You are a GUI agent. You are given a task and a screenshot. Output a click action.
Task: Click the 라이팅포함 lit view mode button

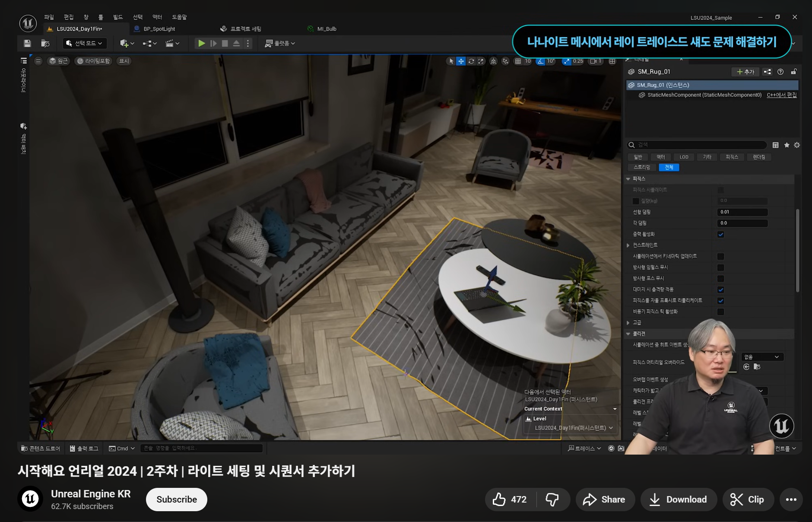point(94,61)
